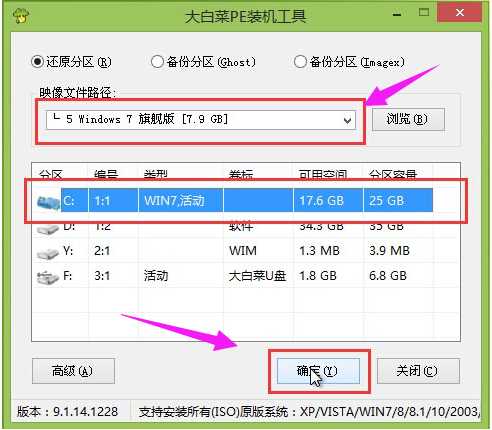Choose 备份分区 (Ghost) radio option
The image size is (492, 430).
click(x=203, y=62)
